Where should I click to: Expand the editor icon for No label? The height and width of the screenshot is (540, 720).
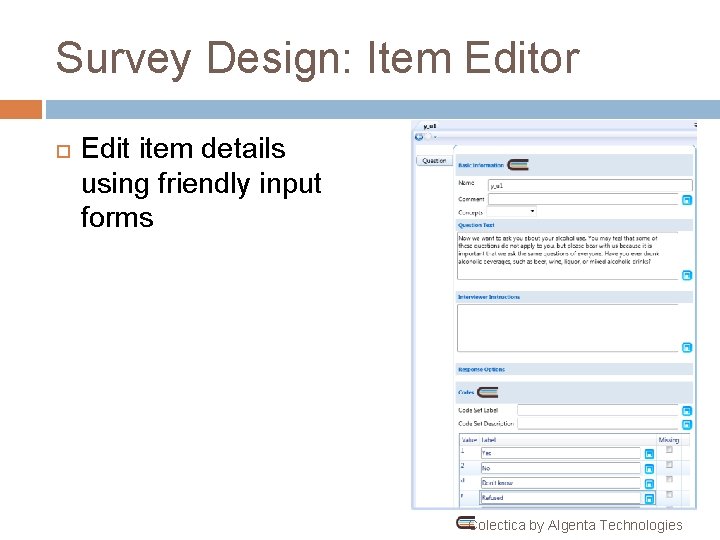click(x=649, y=469)
